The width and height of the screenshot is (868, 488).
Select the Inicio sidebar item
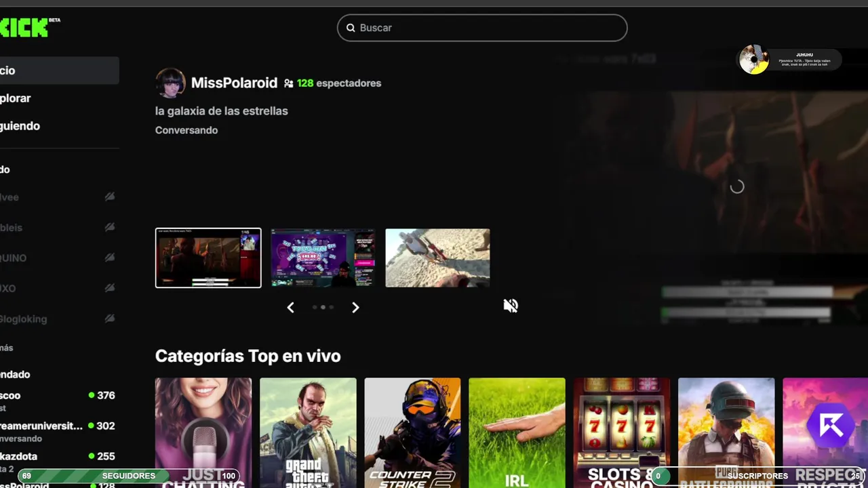coord(60,70)
